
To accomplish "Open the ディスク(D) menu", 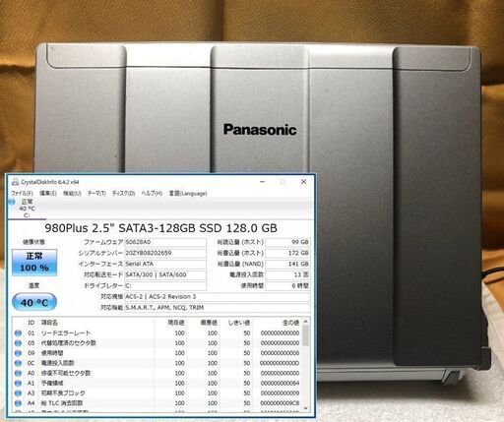I will [x=123, y=193].
